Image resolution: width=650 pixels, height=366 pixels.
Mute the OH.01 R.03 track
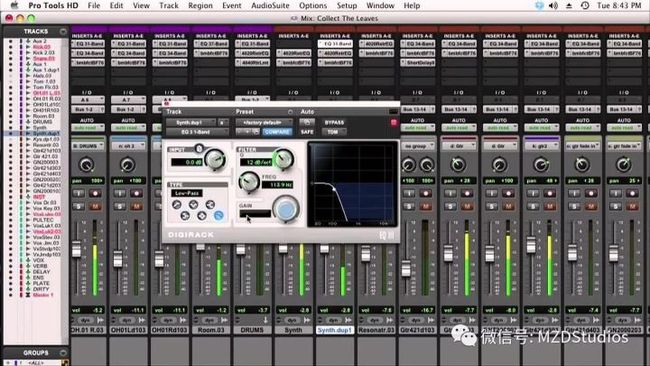95,206
